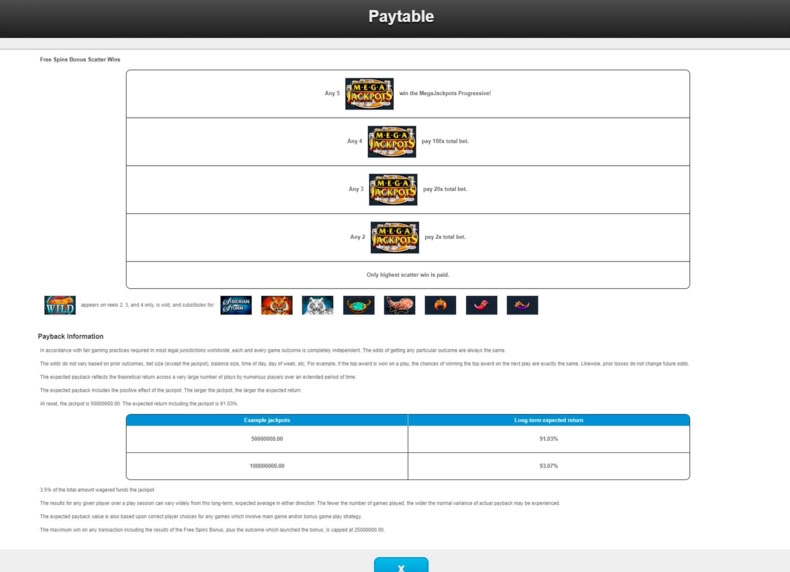Click the MegaJackpots icon in Any 3 row
790x572 pixels.
point(393,189)
